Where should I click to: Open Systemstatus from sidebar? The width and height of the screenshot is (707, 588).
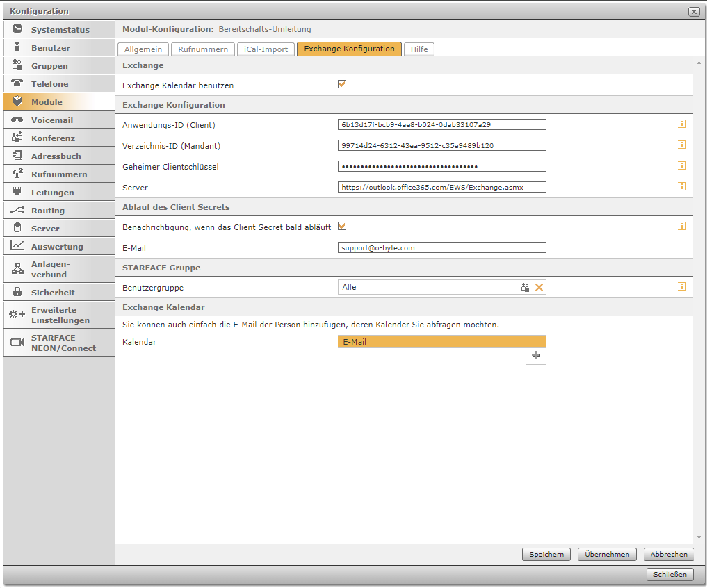[x=59, y=30]
